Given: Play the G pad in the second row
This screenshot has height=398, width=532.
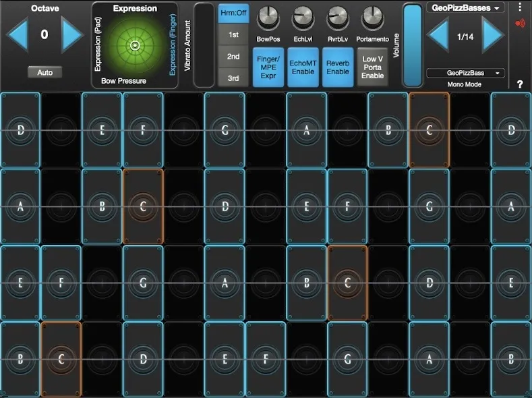Looking at the screenshot, I should (x=430, y=206).
